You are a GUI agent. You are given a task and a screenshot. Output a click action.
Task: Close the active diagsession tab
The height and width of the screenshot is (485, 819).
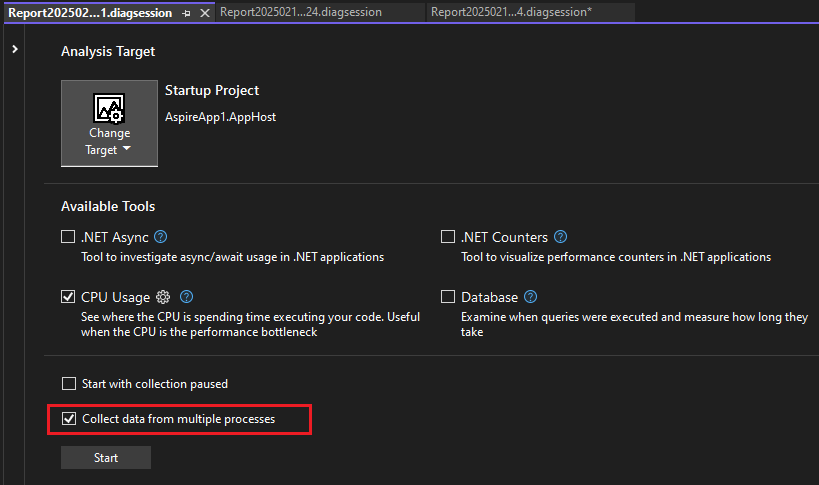pyautogui.click(x=205, y=13)
